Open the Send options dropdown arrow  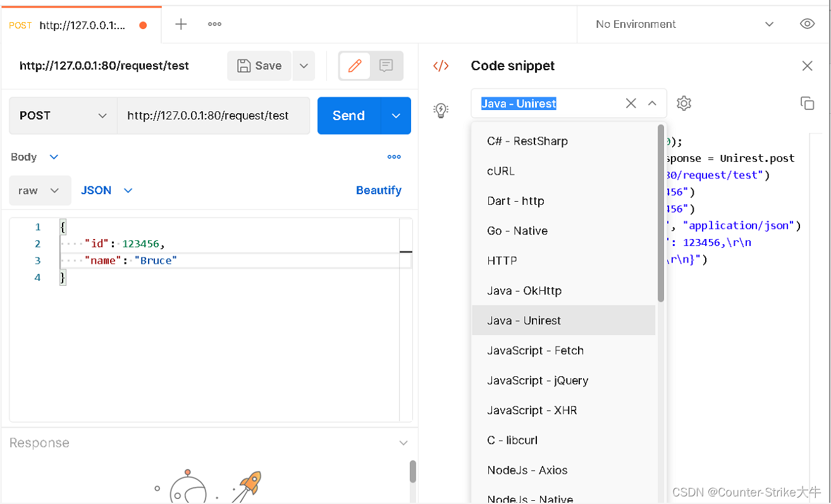[x=397, y=116]
